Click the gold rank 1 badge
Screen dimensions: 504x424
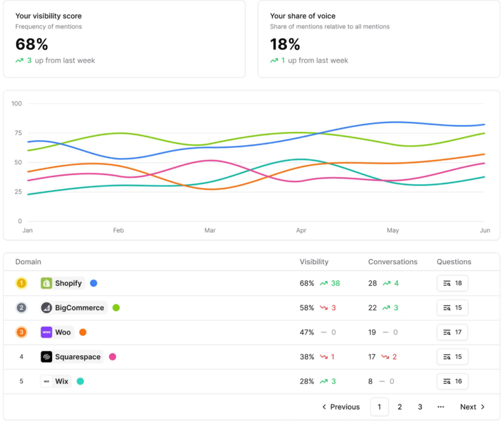[21, 283]
